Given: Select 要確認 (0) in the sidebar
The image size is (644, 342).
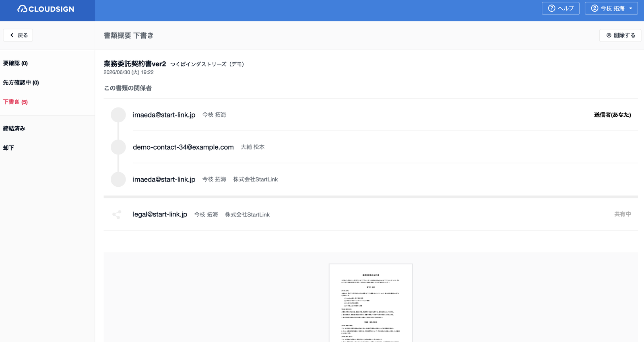Looking at the screenshot, I should click(15, 63).
